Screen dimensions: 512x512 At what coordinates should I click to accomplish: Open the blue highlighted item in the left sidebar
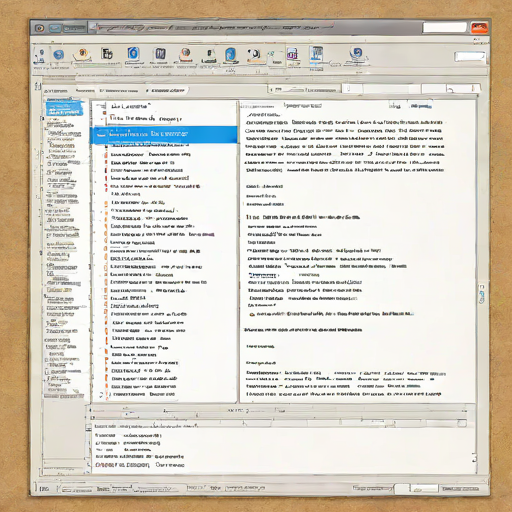tap(64, 108)
